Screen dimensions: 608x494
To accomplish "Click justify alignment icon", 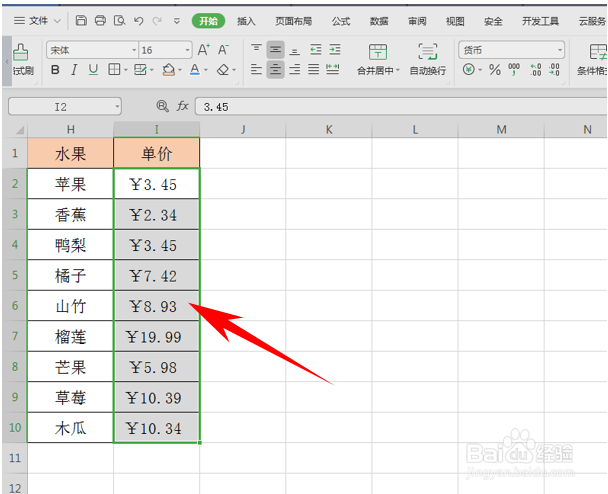I will (314, 70).
